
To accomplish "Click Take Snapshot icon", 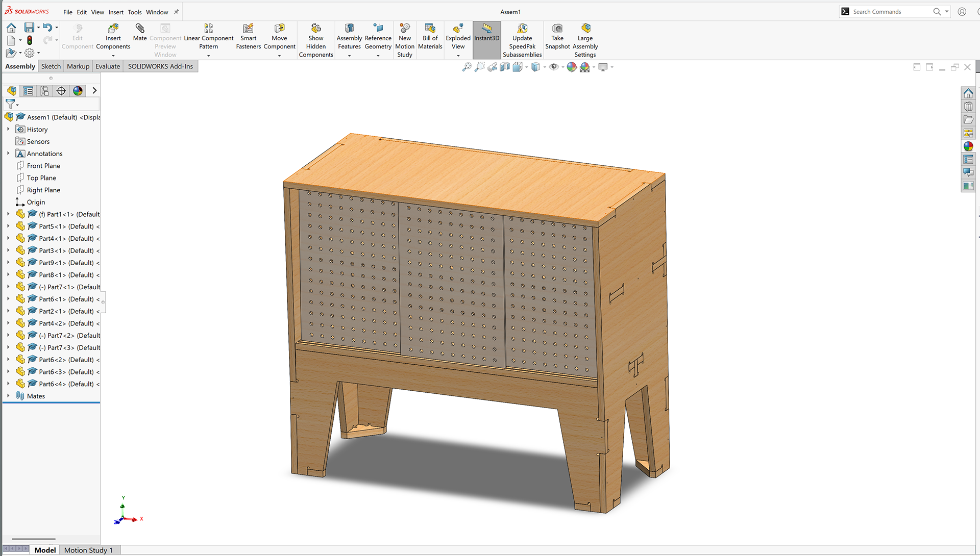I will 557,29.
